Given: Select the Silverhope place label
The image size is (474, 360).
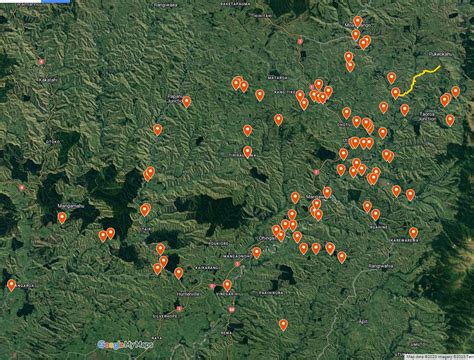Looking at the screenshot, I should tap(165, 316).
